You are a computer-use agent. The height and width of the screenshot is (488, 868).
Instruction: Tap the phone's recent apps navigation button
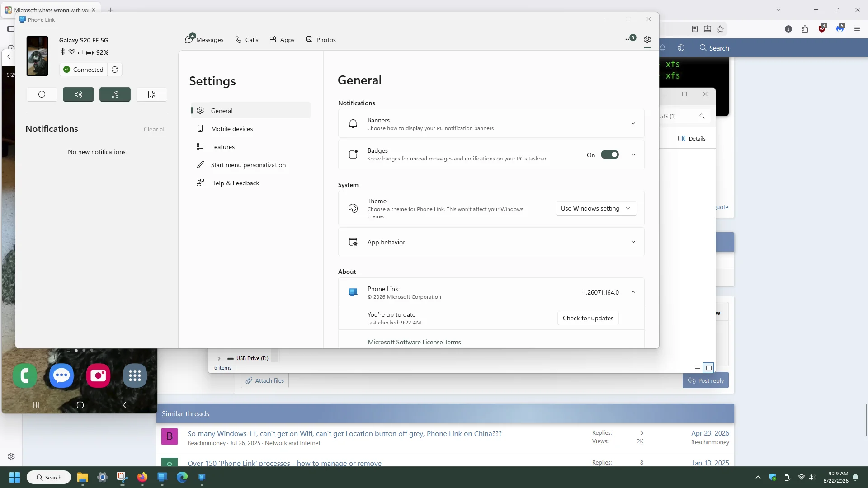36,405
